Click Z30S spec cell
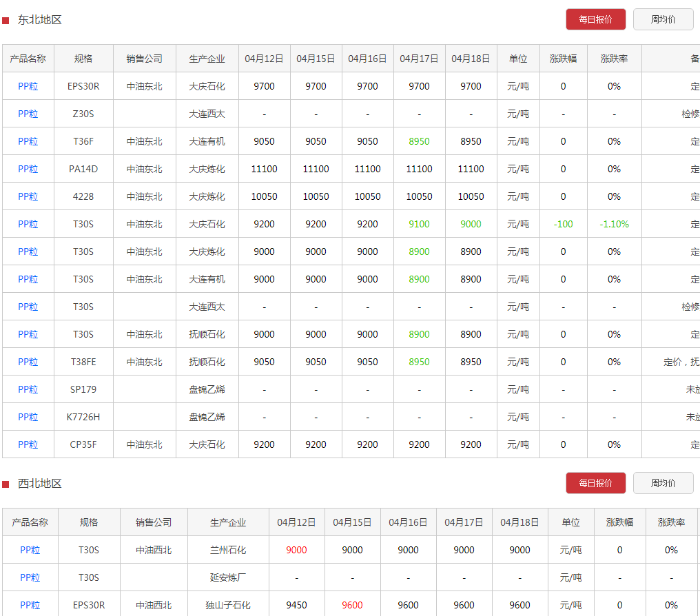This screenshot has height=616, width=700. point(83,114)
